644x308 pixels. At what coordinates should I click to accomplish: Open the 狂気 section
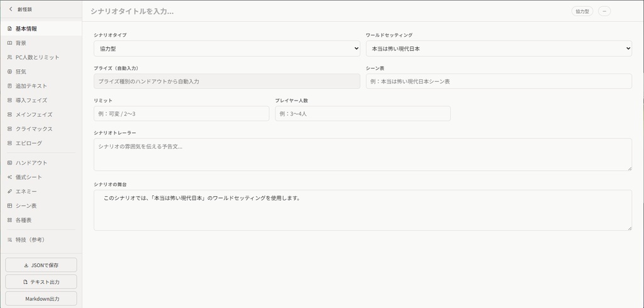point(41,72)
